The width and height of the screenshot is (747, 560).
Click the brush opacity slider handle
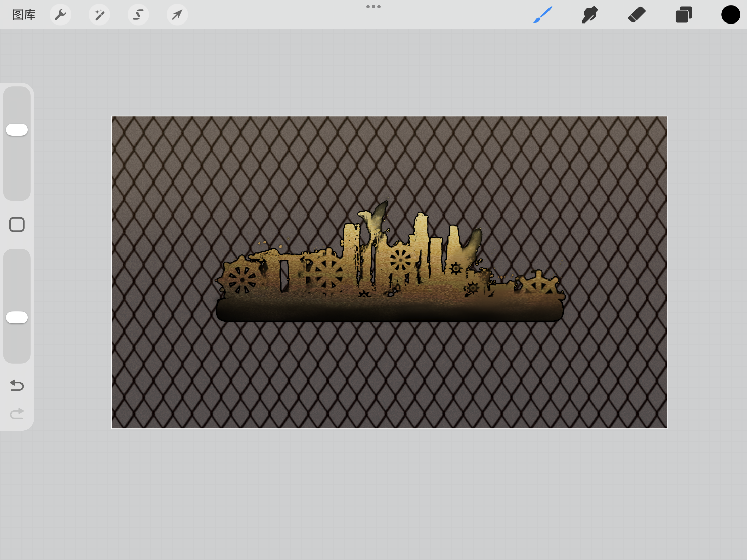click(x=17, y=317)
